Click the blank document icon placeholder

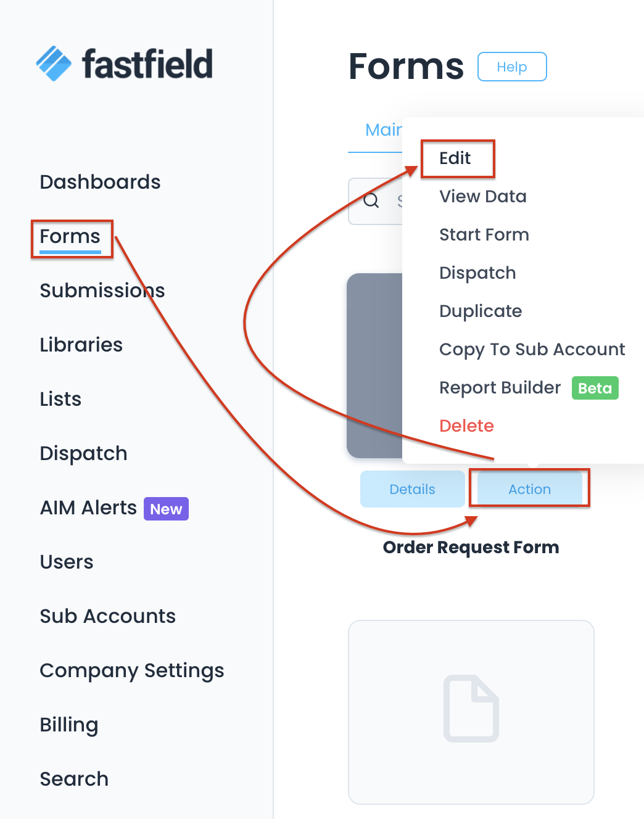471,709
